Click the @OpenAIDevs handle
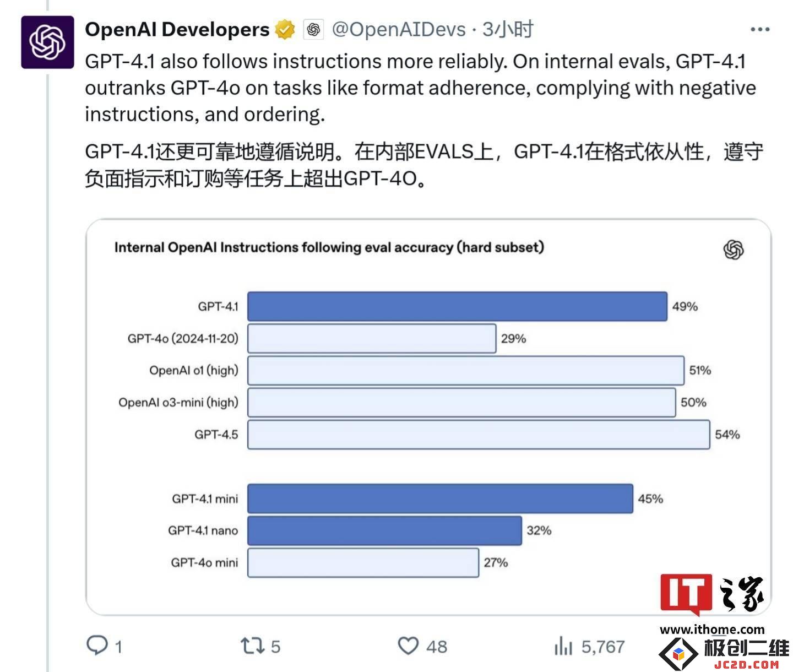This screenshot has height=672, width=793. [399, 29]
